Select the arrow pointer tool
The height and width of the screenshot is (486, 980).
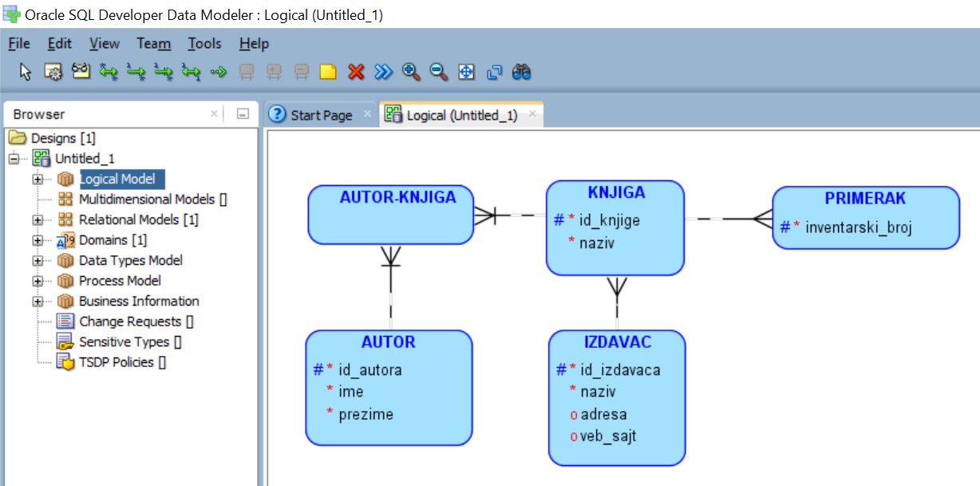click(26, 72)
